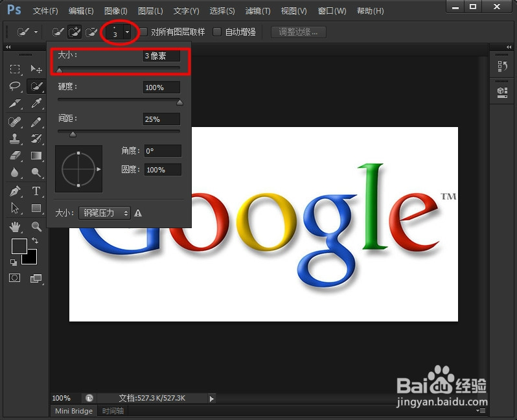Image resolution: width=517 pixels, height=420 pixels.
Task: Expand the left toolbox panel arrows
Action: click(8, 47)
